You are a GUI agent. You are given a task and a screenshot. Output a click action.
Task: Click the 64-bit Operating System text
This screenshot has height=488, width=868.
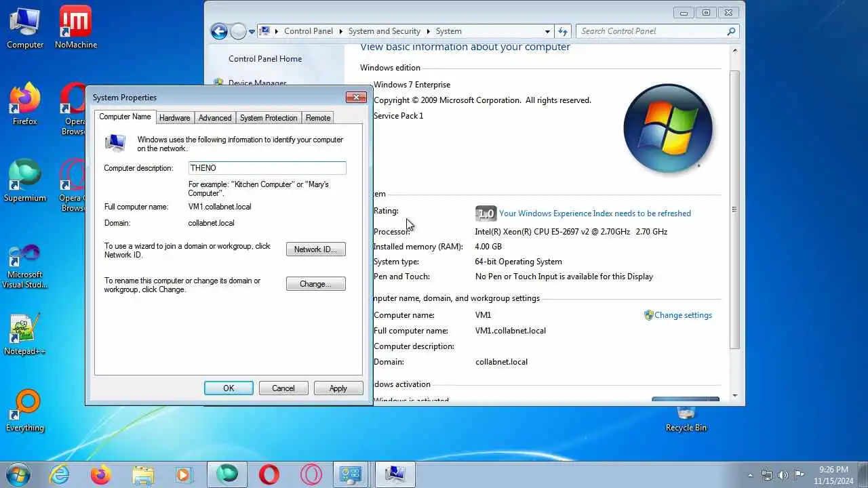519,262
